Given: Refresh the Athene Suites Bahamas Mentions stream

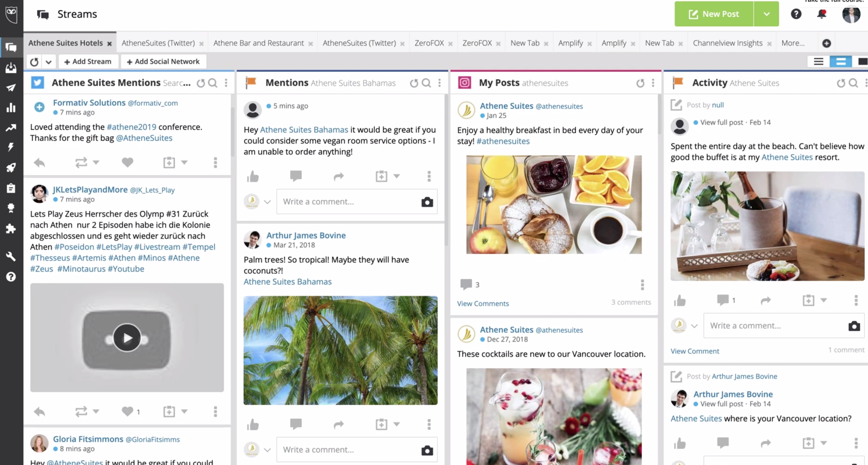Looking at the screenshot, I should click(x=414, y=83).
